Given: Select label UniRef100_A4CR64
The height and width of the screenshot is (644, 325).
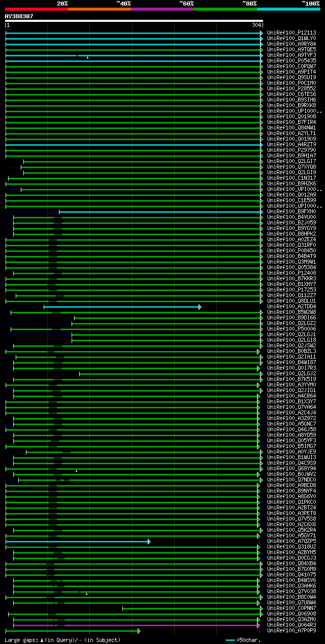Looking at the screenshot, I should click(x=291, y=396).
